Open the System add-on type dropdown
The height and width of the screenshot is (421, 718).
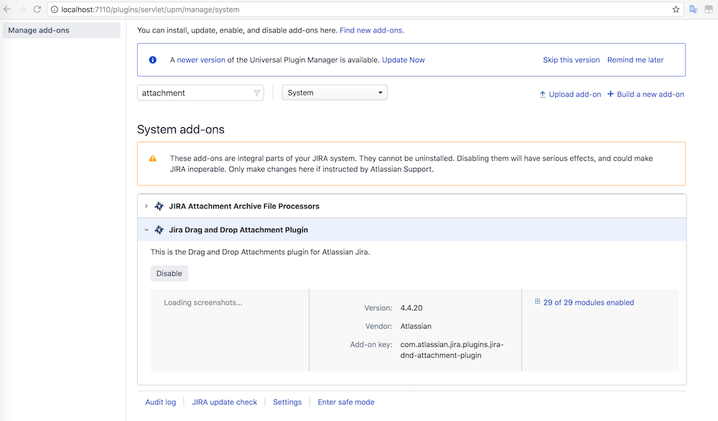click(334, 93)
